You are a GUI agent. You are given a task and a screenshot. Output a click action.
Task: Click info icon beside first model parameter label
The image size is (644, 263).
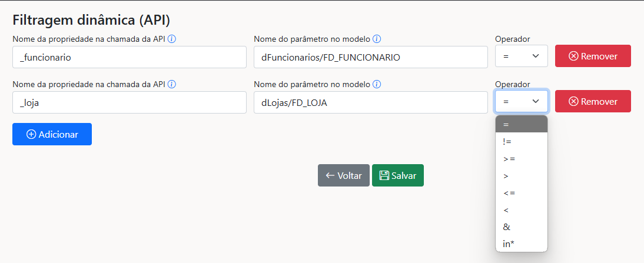point(377,39)
